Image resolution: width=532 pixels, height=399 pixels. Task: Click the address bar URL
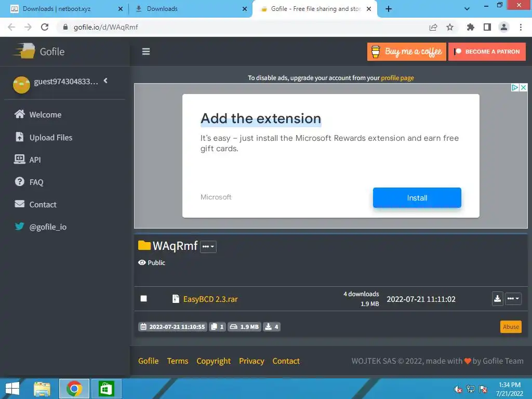(105, 27)
